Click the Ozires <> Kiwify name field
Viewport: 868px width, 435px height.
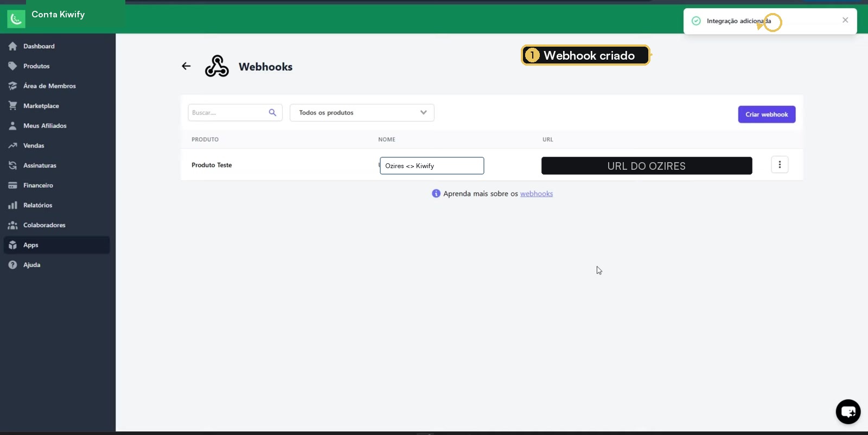432,166
